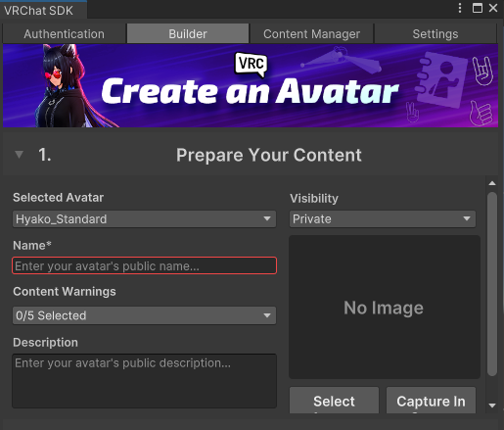The width and height of the screenshot is (504, 430).
Task: Select the Builder tab
Action: pos(188,34)
